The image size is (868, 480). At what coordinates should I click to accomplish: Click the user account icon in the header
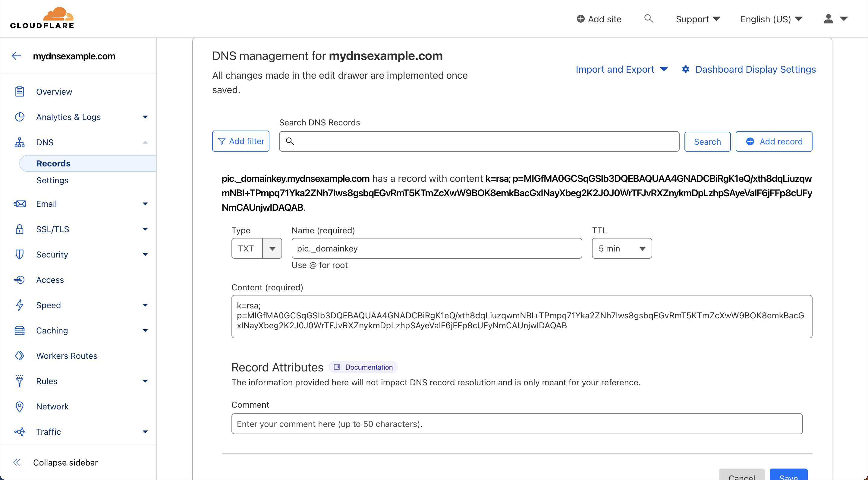tap(828, 19)
